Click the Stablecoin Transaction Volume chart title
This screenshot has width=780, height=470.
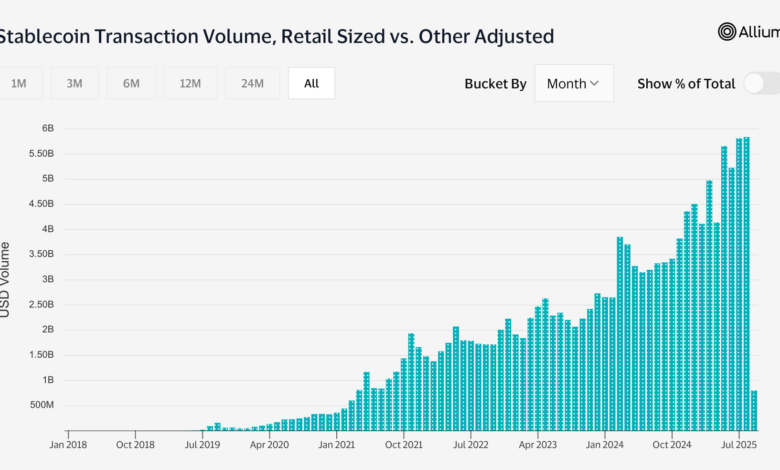(x=275, y=36)
